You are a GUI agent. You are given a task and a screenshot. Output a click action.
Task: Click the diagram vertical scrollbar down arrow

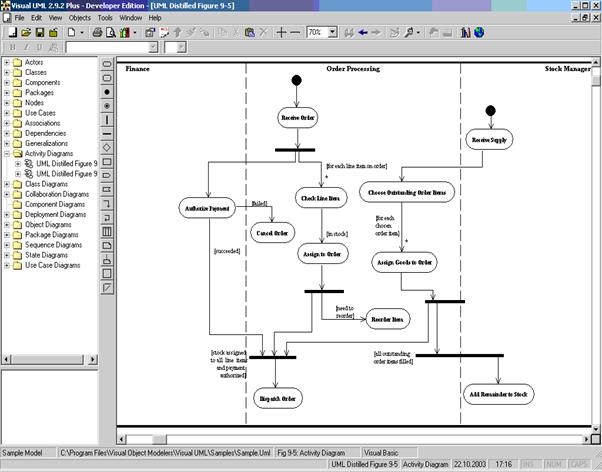[595, 429]
